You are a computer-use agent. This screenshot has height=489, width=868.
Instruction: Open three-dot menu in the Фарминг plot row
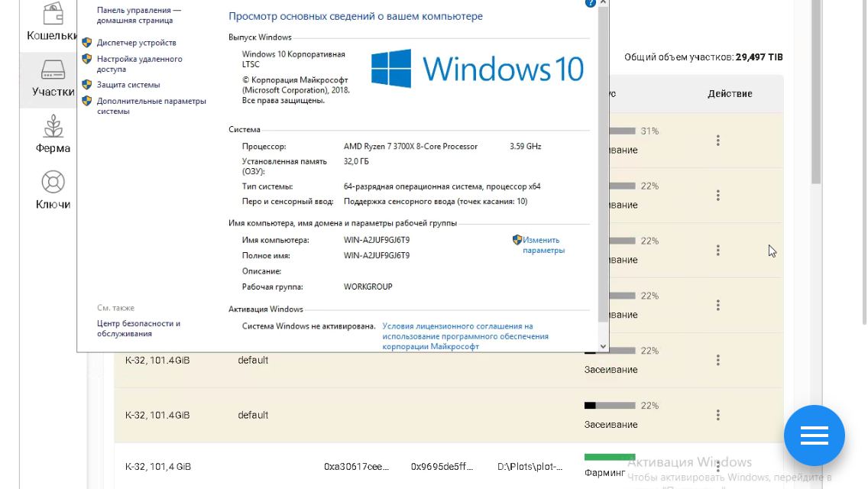718,466
